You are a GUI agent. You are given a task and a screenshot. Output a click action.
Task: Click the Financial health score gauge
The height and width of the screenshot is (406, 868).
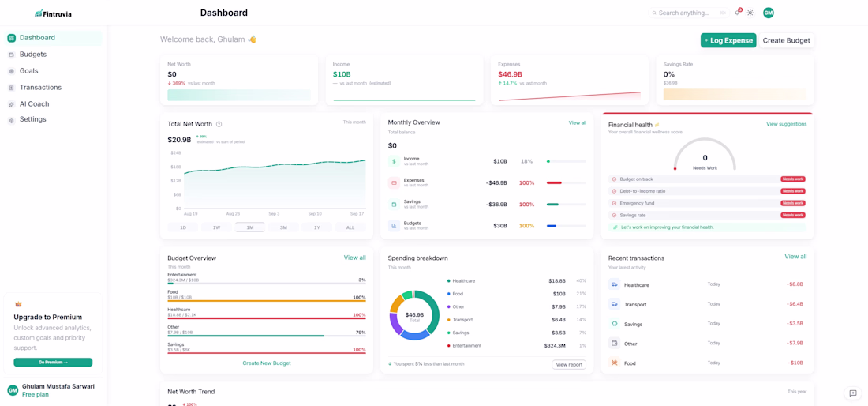705,155
